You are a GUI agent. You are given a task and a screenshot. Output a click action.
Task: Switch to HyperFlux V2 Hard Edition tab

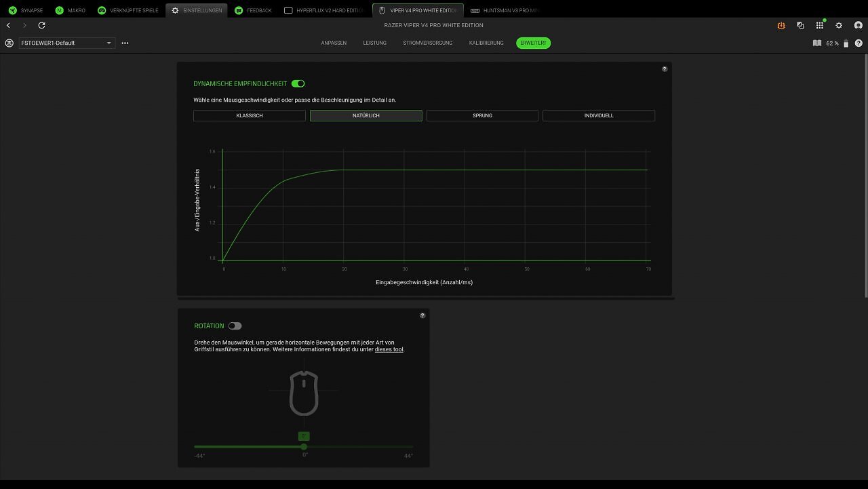tap(325, 10)
